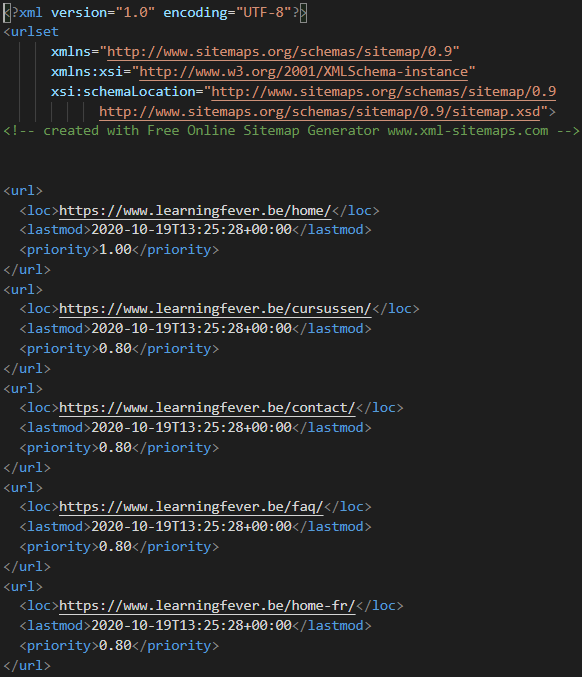
Task: Follow the learningfever.be/contact/ link
Action: [207, 408]
